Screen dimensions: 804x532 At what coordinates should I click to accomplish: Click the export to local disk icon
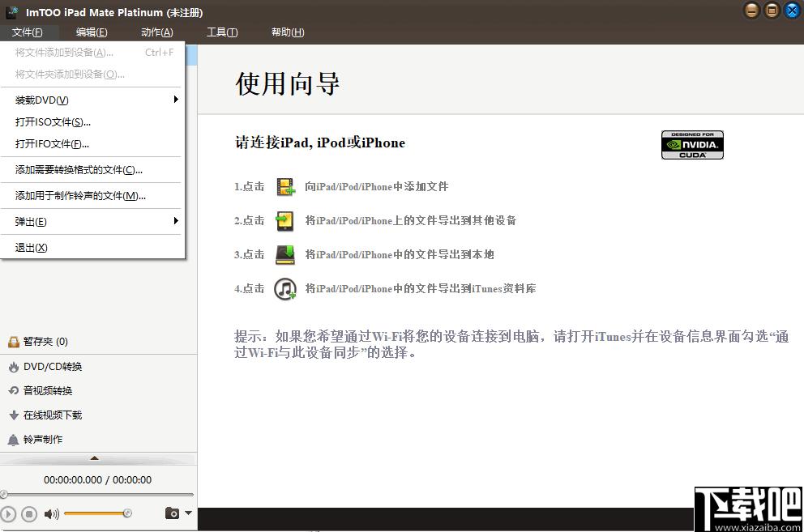[x=285, y=255]
